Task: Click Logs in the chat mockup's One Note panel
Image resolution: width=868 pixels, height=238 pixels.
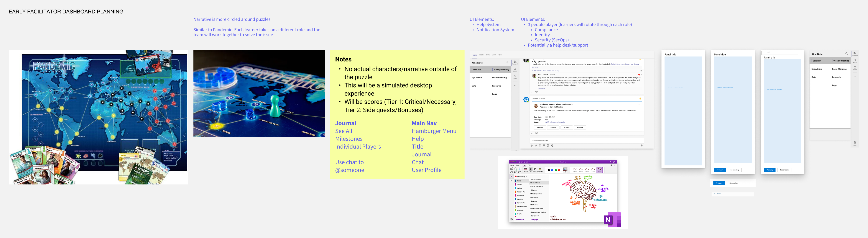Action: click(x=494, y=94)
